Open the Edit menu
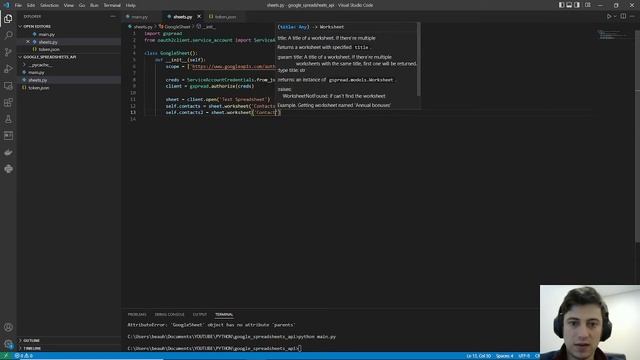This screenshot has width=640, height=360. pos(31,5)
